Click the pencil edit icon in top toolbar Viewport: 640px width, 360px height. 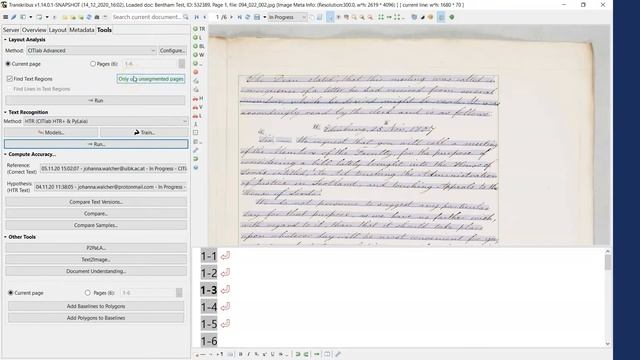point(13,17)
